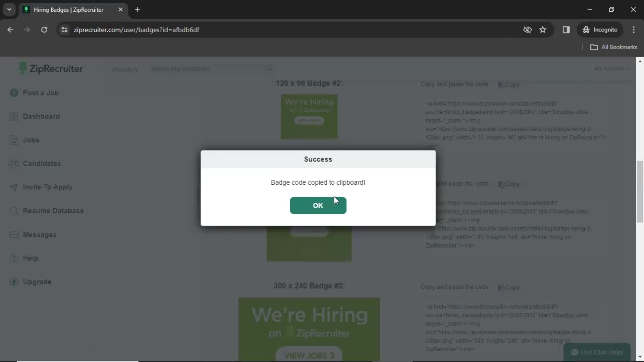
Task: Open a new browser tab
Action: point(138,10)
